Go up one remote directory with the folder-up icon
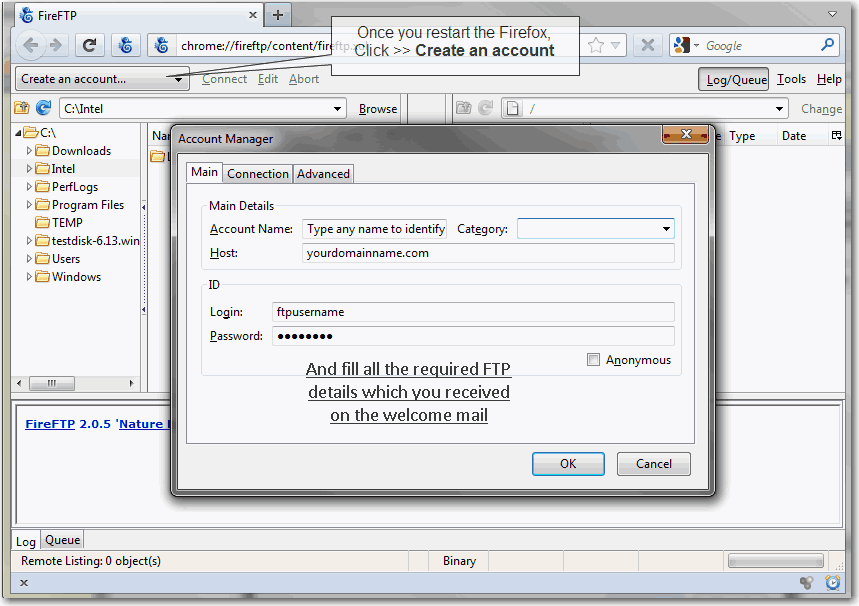 point(463,108)
